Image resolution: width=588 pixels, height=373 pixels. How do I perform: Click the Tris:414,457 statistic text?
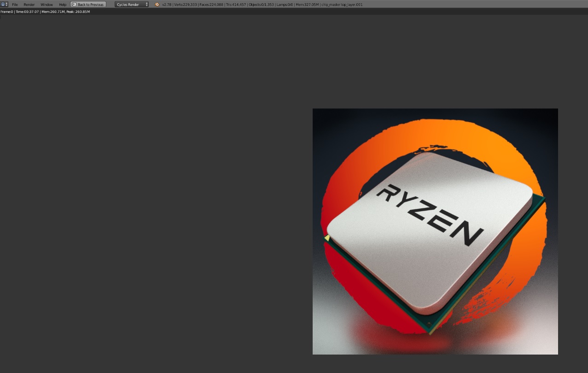coord(236,5)
